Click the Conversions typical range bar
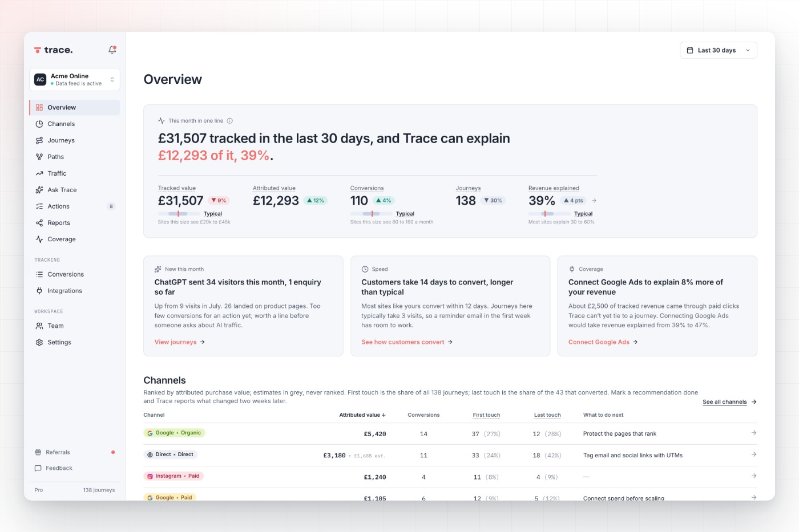Viewport: 799px width, 532px height. coord(371,214)
